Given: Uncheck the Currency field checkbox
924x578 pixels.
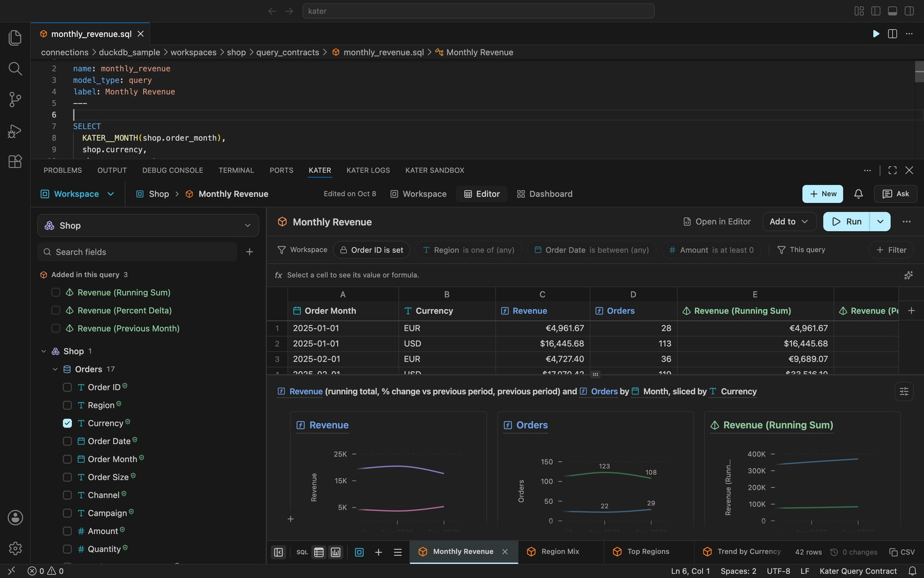Looking at the screenshot, I should pos(67,423).
